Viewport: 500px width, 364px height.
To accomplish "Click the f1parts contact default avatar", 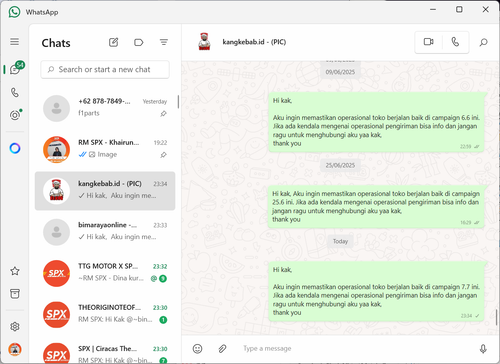I will (57, 108).
